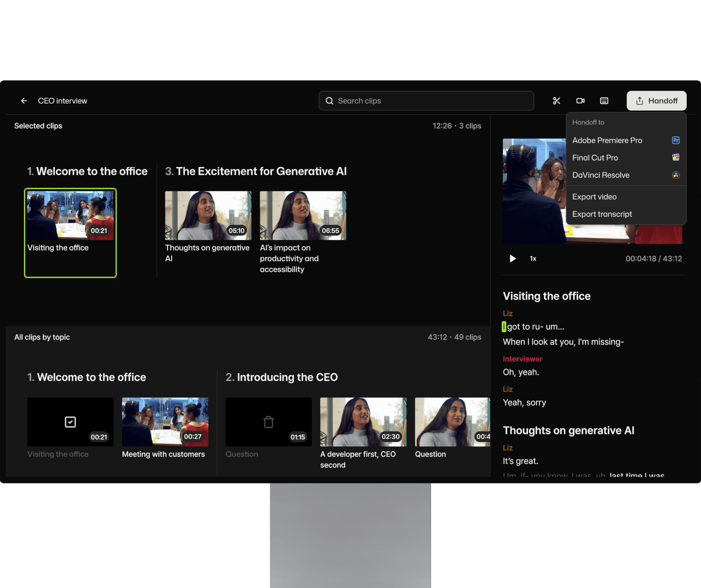Play the video preview

tap(512, 259)
